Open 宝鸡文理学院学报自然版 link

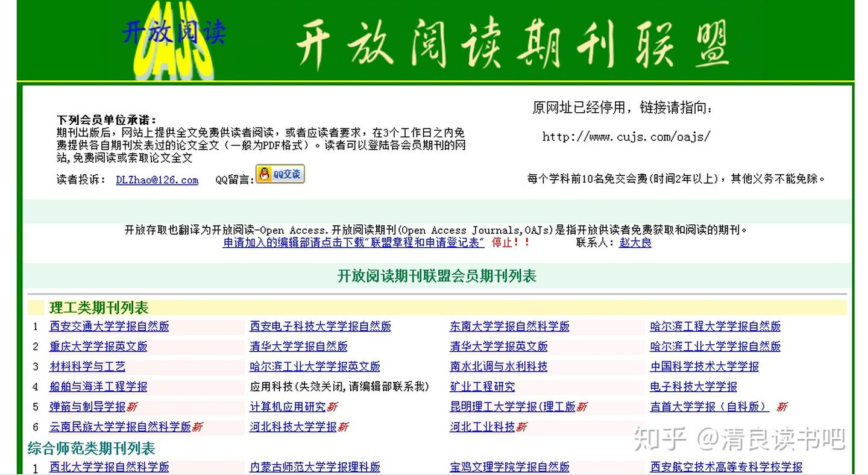coord(509,467)
